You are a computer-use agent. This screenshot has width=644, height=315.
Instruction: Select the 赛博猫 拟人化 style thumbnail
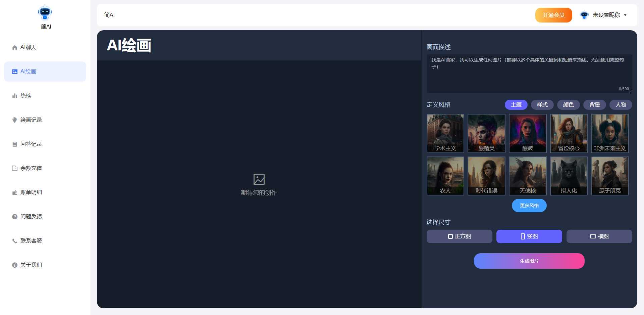[x=569, y=176]
